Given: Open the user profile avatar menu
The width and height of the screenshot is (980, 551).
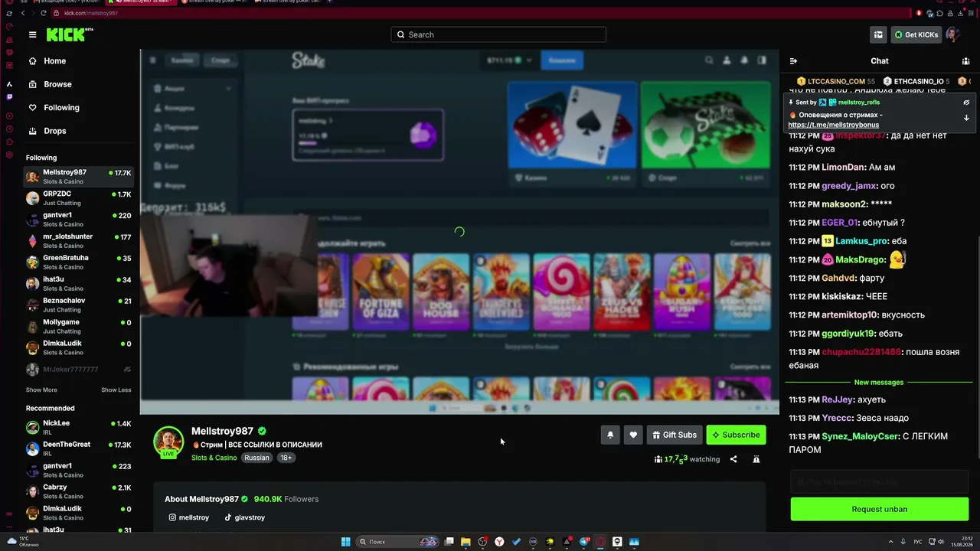Looking at the screenshot, I should point(953,34).
